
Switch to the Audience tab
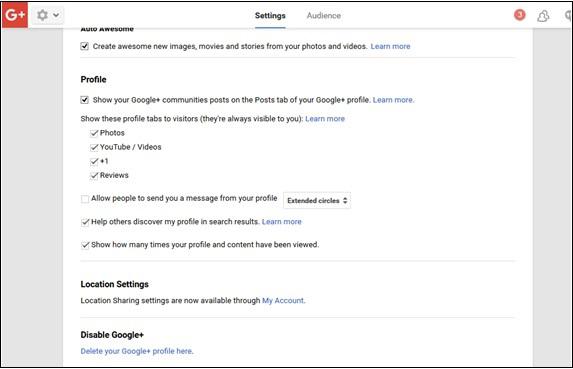click(324, 16)
